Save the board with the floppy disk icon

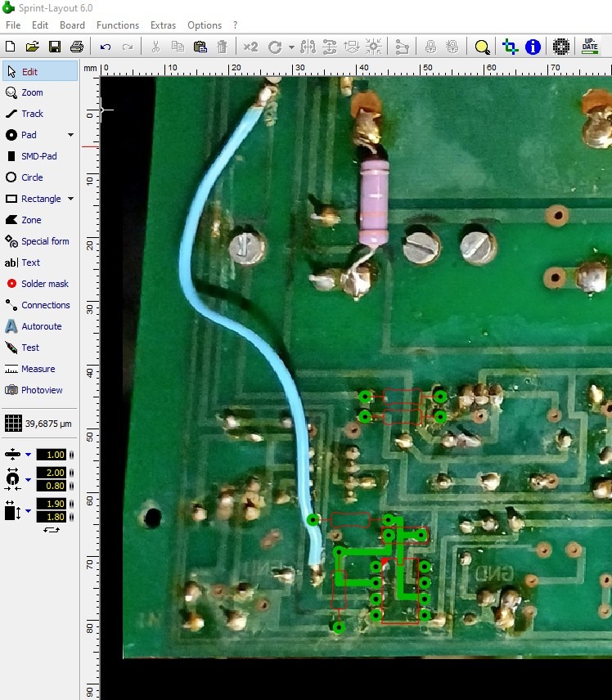coord(55,47)
